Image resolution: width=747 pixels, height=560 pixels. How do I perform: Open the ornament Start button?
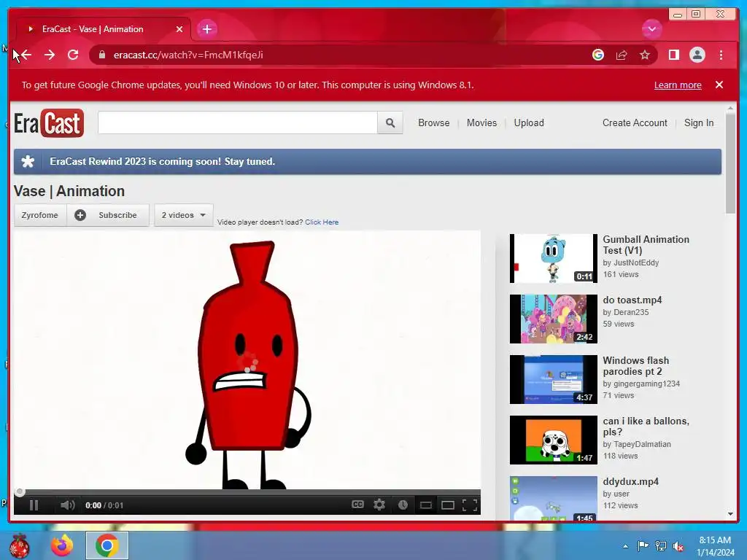point(19,545)
